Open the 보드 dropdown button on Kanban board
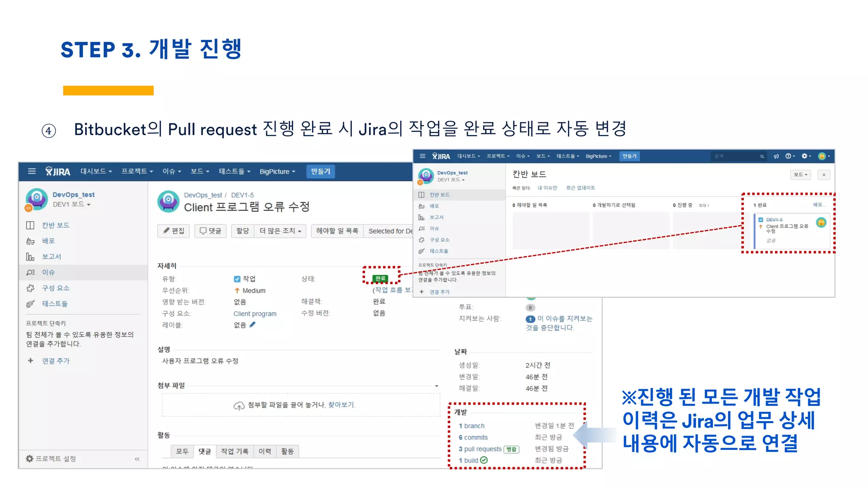This screenshot has width=868, height=488. 801,175
